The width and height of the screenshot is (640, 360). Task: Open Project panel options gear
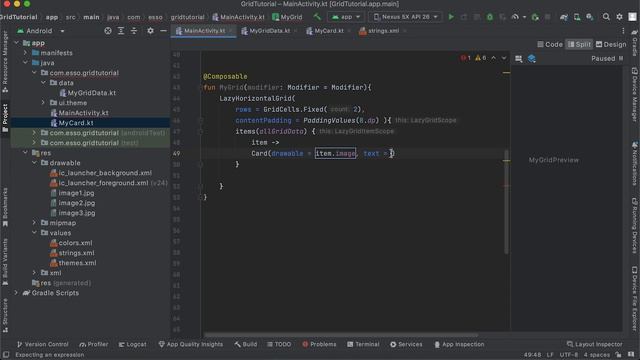click(x=150, y=31)
